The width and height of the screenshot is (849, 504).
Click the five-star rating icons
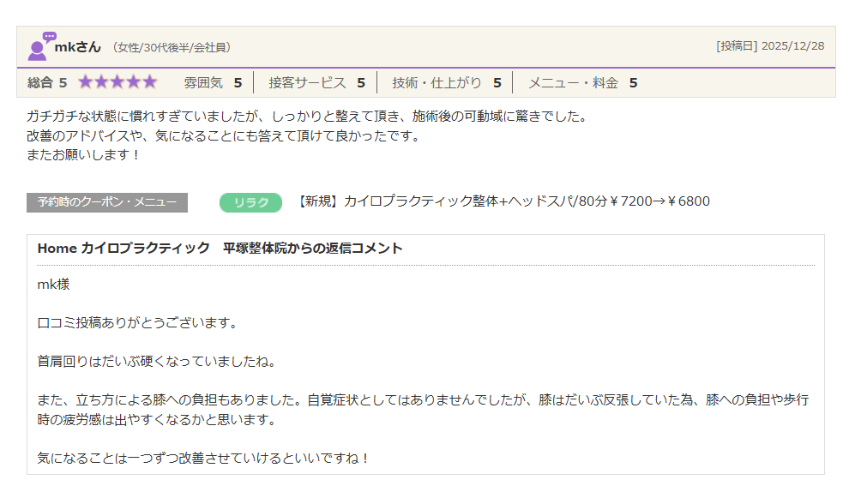(x=117, y=82)
